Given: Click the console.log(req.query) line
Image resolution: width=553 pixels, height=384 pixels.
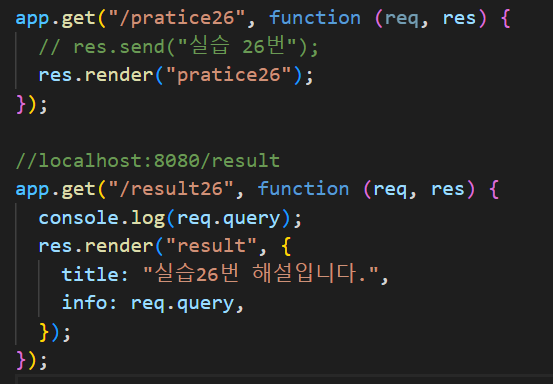Looking at the screenshot, I should pyautogui.click(x=170, y=218).
